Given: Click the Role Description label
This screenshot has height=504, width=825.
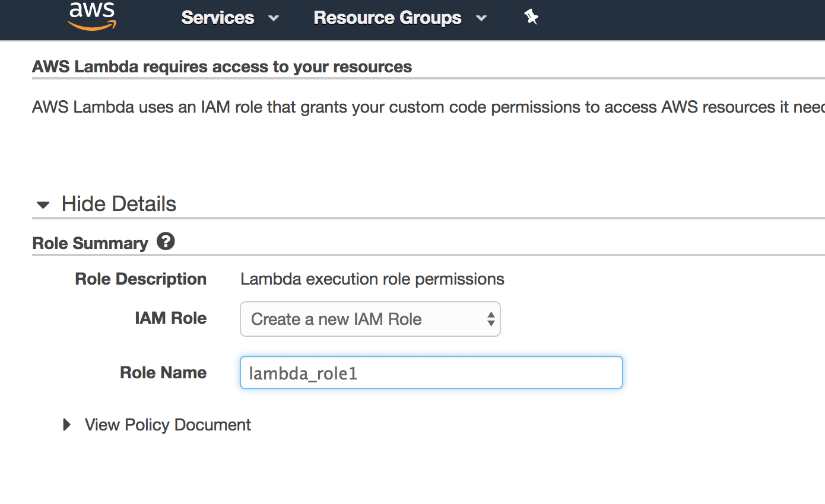Looking at the screenshot, I should tap(141, 279).
